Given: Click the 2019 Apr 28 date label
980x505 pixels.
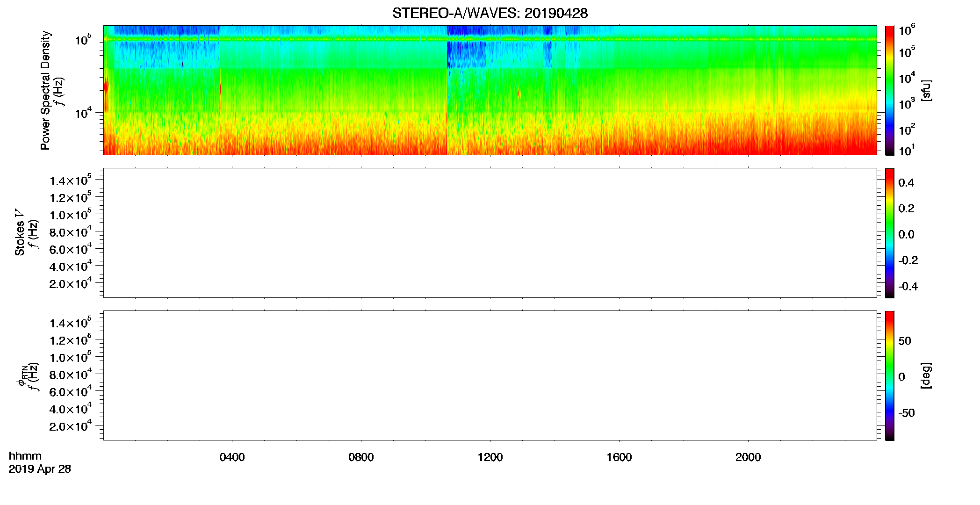Looking at the screenshot, I should [40, 469].
